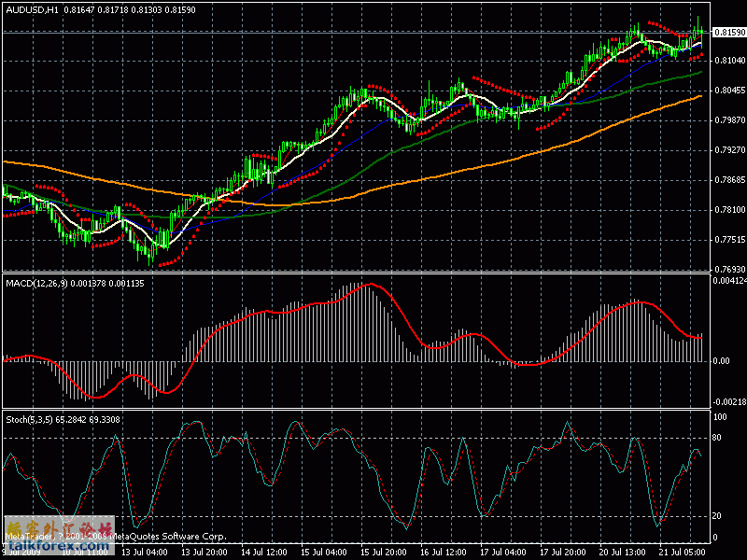Click the 17 Jul 20:00 time label
Image resolution: width=747 pixels, height=560 pixels.
tap(563, 553)
